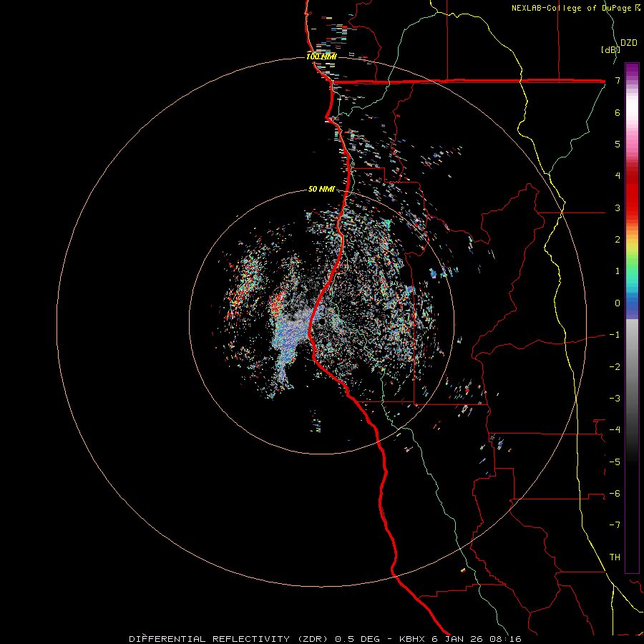The height and width of the screenshot is (644, 644).
Task: Click the scale value 1
Action: [x=618, y=271]
